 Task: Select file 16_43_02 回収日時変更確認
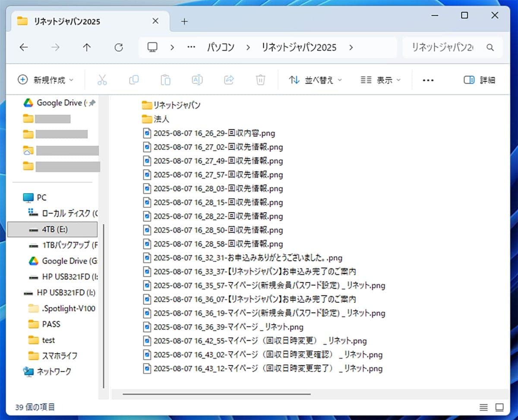[x=263, y=355]
